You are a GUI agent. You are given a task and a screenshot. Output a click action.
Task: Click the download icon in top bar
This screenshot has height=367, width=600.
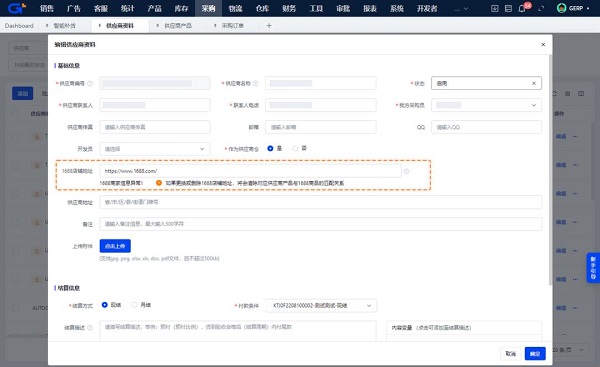pyautogui.click(x=494, y=8)
